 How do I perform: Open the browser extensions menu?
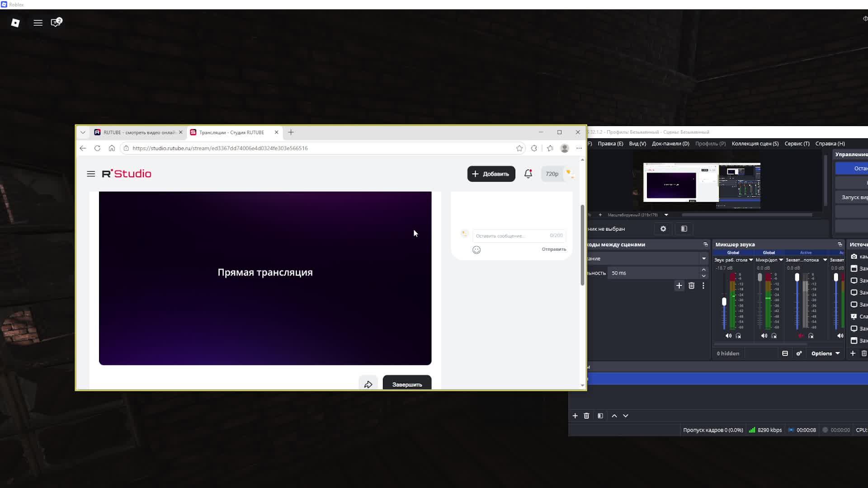(x=534, y=148)
